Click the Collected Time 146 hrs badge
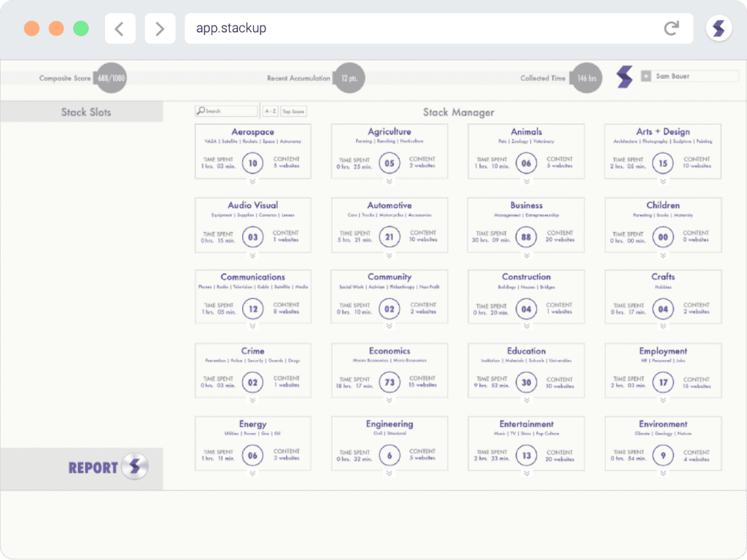Screen dimensions: 747x560 pyautogui.click(x=586, y=77)
